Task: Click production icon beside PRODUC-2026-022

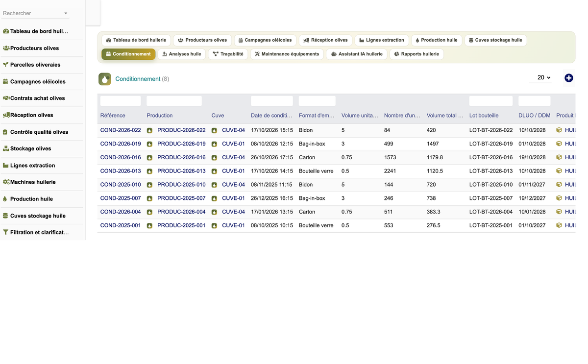Action: [x=149, y=130]
